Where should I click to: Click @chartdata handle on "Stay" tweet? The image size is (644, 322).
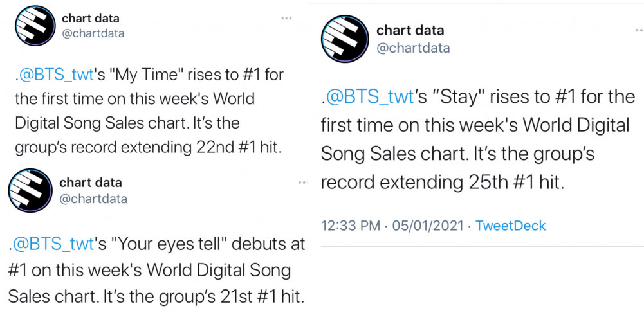[x=413, y=48]
